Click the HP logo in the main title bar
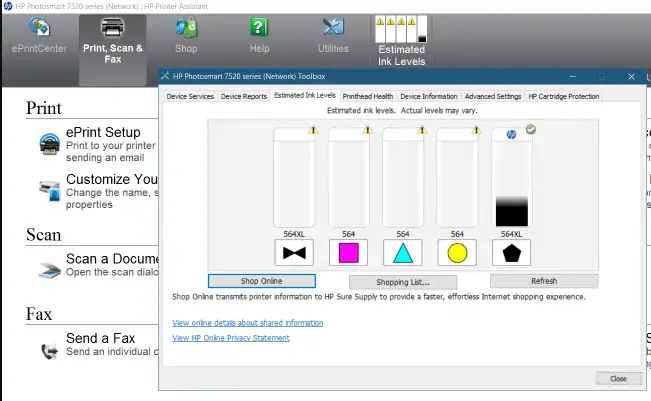The width and height of the screenshot is (651, 401). pyautogui.click(x=7, y=6)
